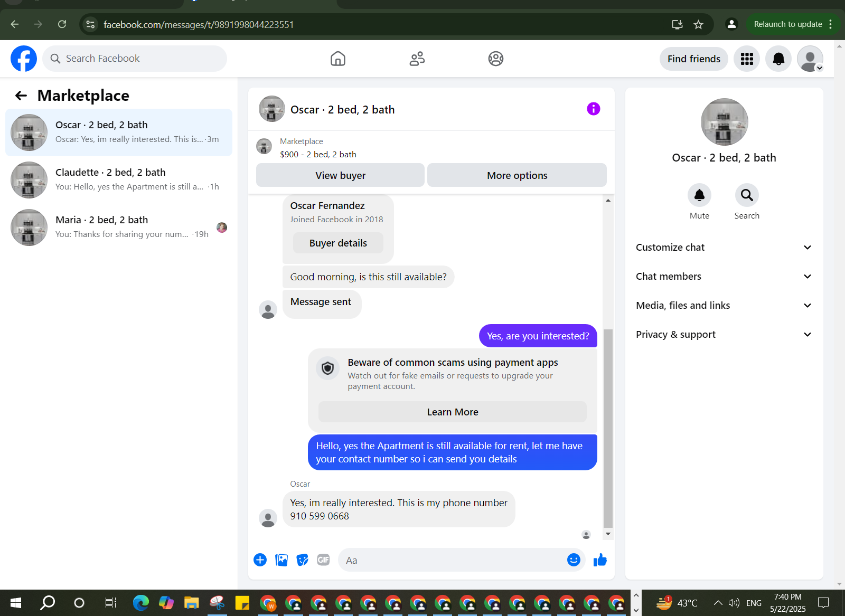Click Relaunch to update button
This screenshot has width=845, height=616.
788,24
